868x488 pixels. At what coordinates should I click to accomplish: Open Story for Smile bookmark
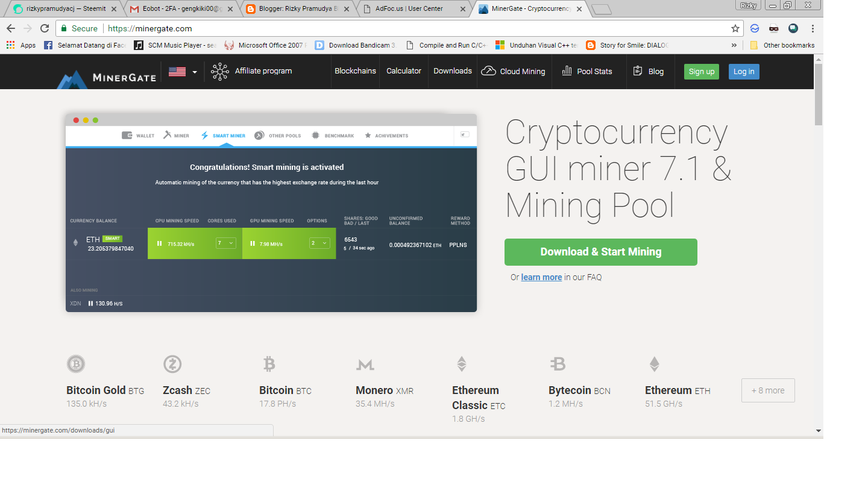point(627,45)
